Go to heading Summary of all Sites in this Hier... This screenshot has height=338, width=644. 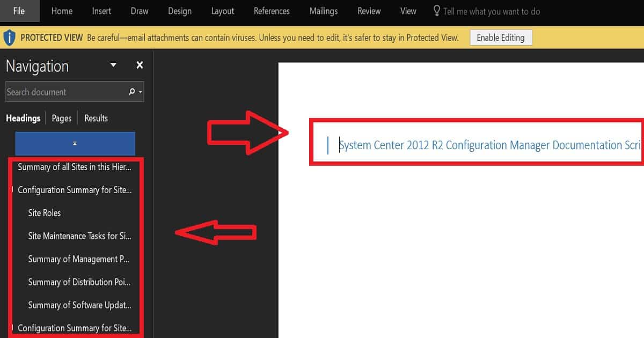(74, 167)
